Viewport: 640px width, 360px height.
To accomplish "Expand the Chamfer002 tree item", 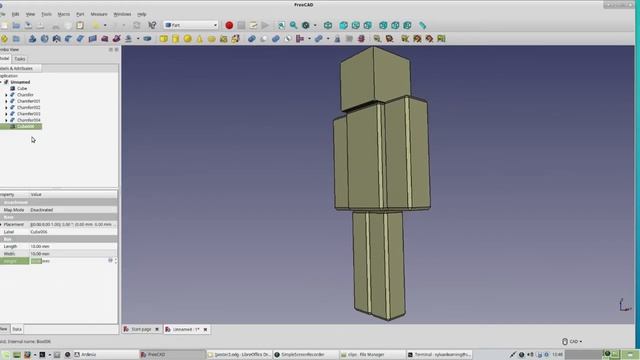I will tap(6, 107).
